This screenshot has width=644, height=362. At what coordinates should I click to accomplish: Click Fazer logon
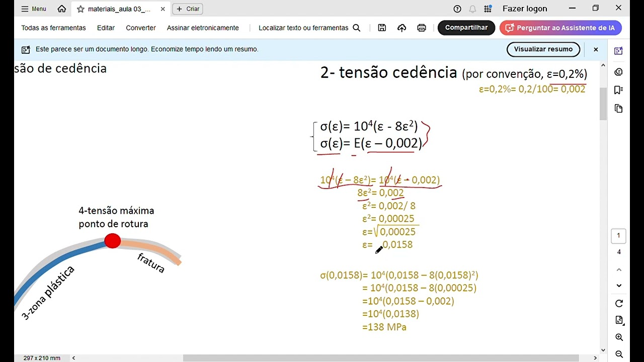tap(525, 9)
